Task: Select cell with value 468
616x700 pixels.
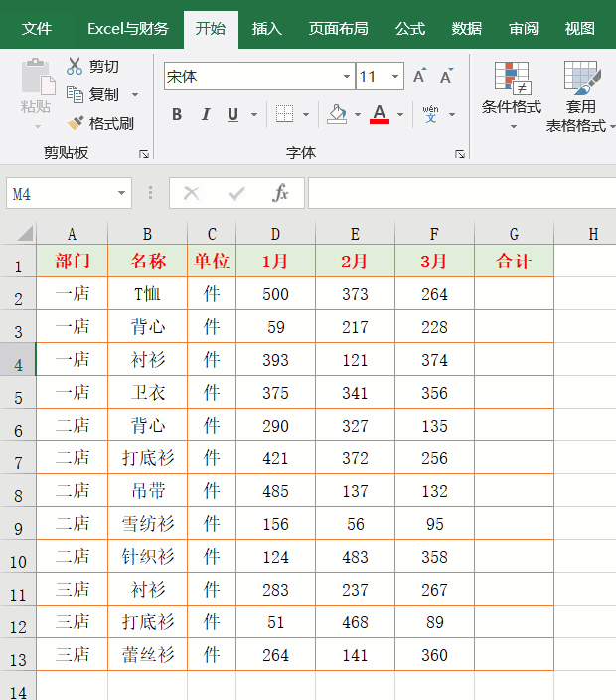Action: coord(355,621)
